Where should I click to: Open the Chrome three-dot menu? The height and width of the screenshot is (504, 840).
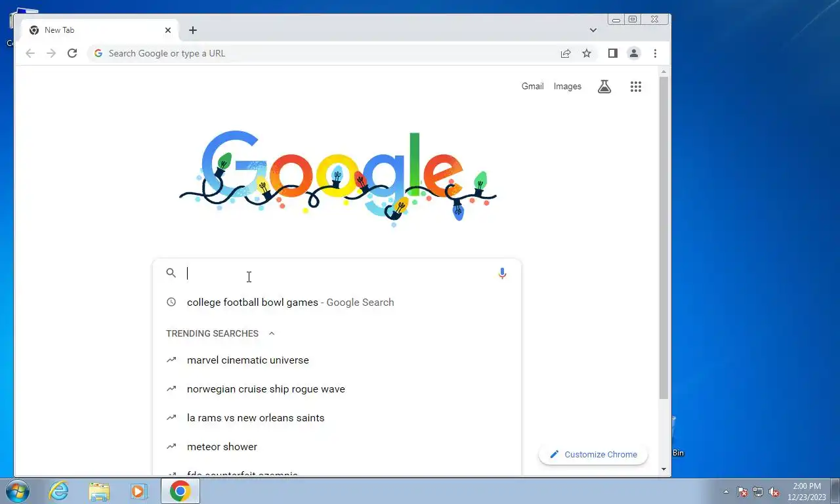click(655, 53)
